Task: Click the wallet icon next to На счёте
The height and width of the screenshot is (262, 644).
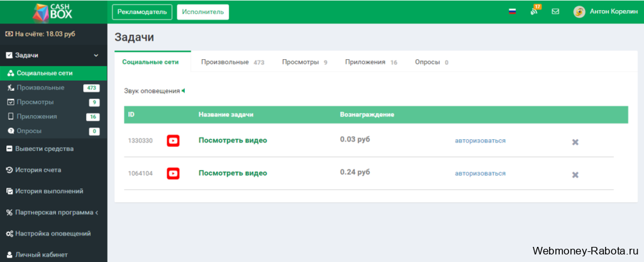Action: tap(9, 34)
